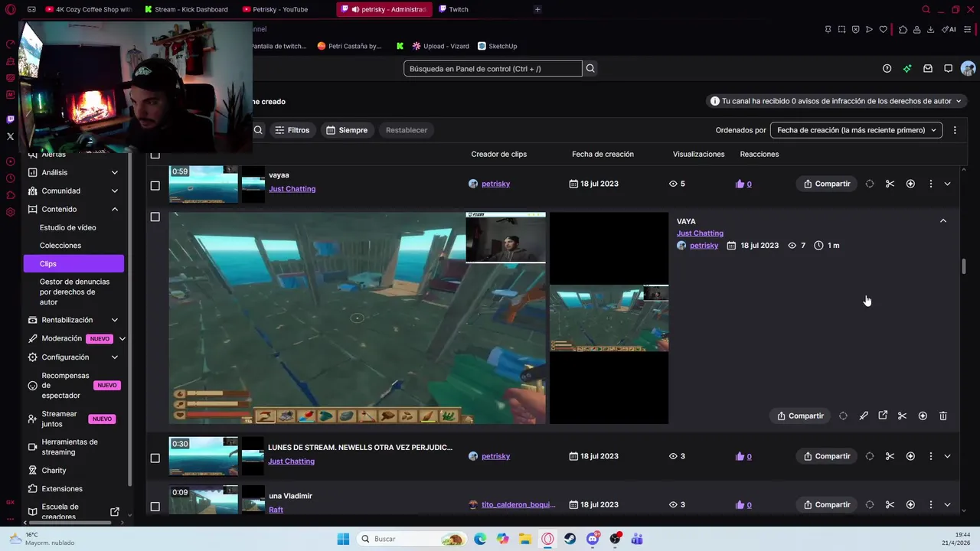Click the Filtros button
The width and height of the screenshot is (980, 551).
(292, 130)
